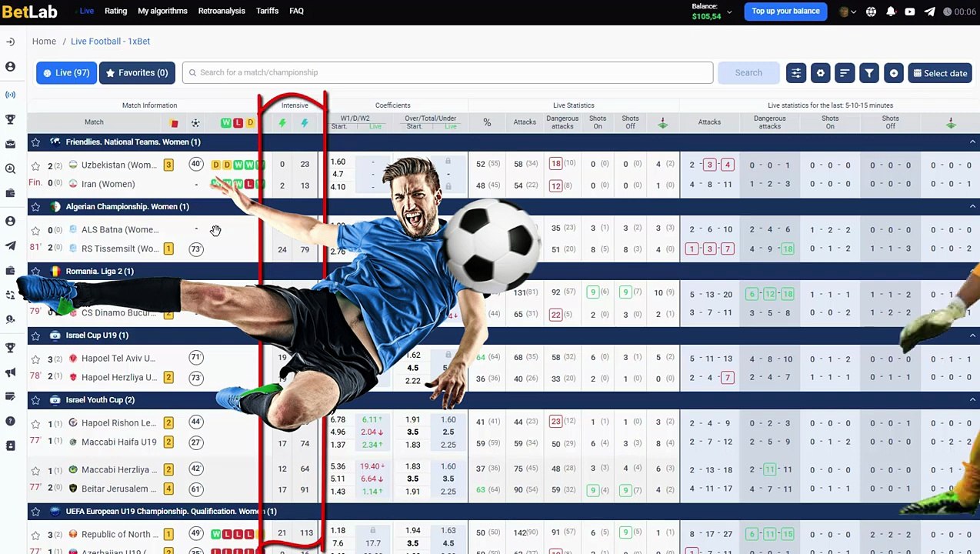The image size is (980, 554).
Task: Expand the Balance dropdown arrow
Action: pos(730,12)
